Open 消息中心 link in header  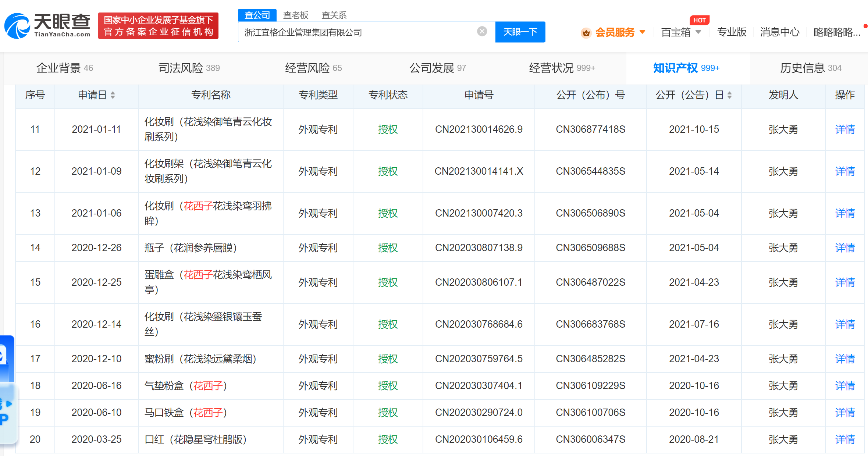780,32
